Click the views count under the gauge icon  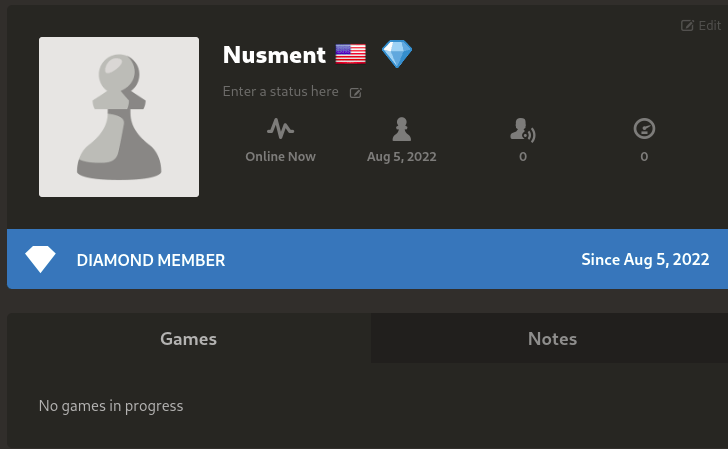click(x=644, y=157)
